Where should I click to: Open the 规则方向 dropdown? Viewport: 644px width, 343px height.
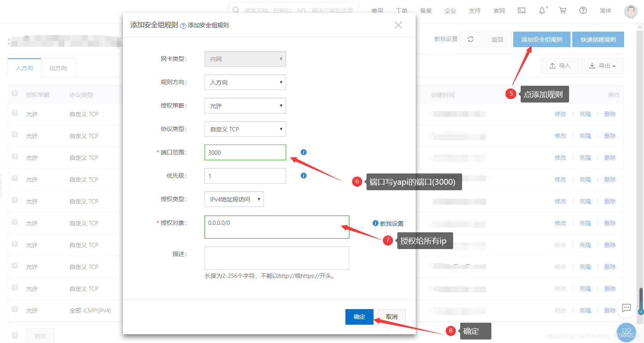pyautogui.click(x=245, y=82)
